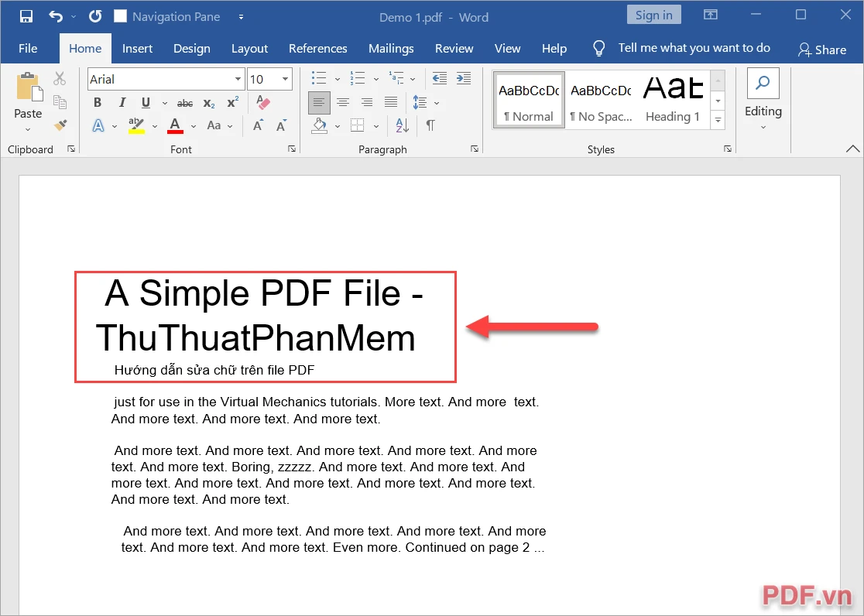Open the Review tab
Screen dimensions: 864x616
pos(454,49)
